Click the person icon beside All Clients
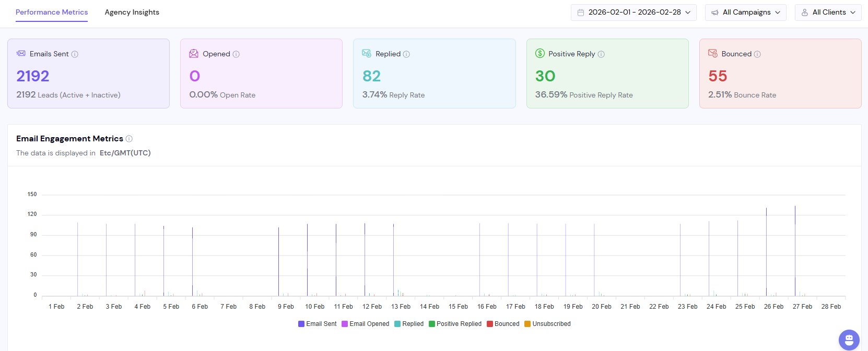The image size is (868, 351). 805,13
